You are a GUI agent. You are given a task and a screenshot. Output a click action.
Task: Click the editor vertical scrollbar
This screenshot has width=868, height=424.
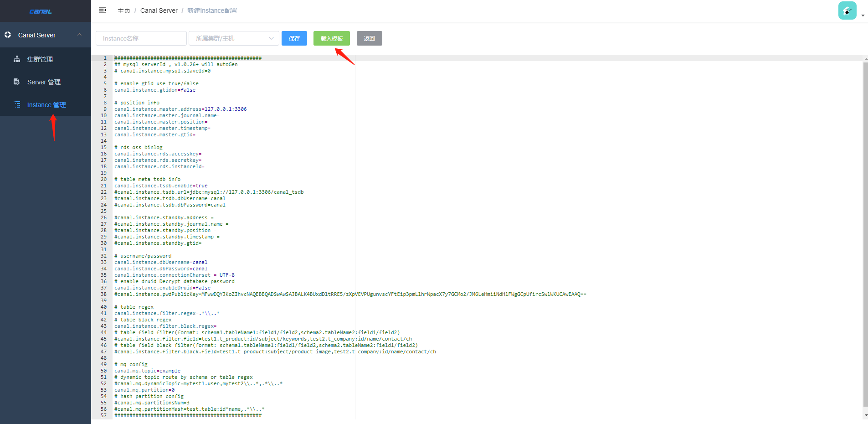865,233
